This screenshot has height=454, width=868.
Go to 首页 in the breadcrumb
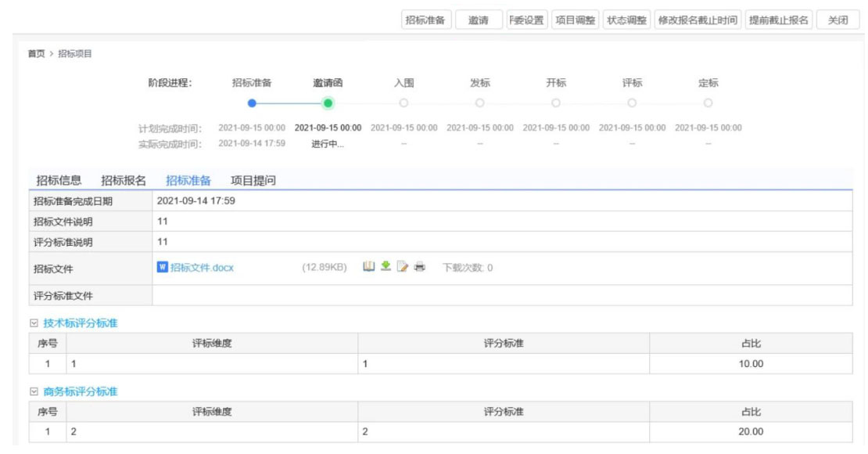tap(36, 53)
